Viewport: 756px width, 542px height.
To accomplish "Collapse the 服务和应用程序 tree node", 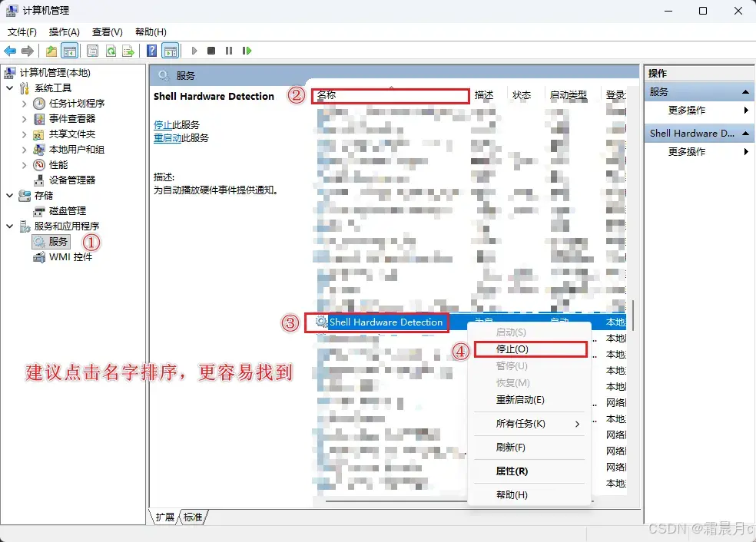I will (x=10, y=226).
